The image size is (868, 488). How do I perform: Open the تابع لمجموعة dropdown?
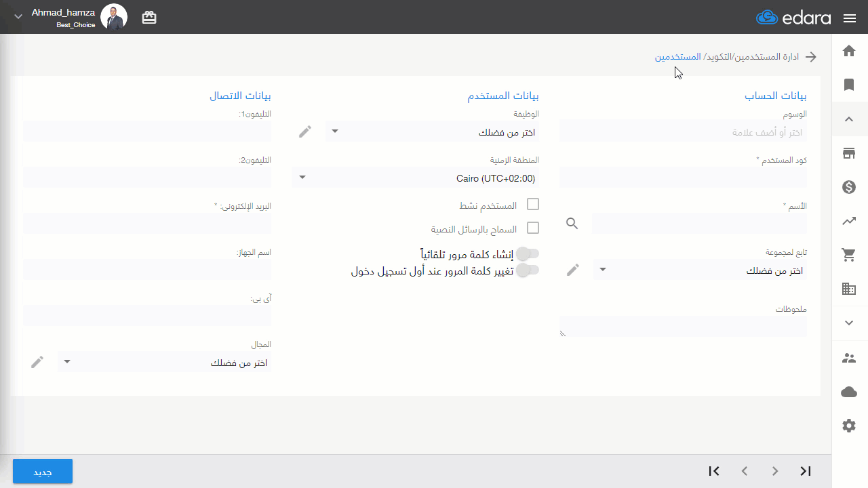[x=700, y=270]
